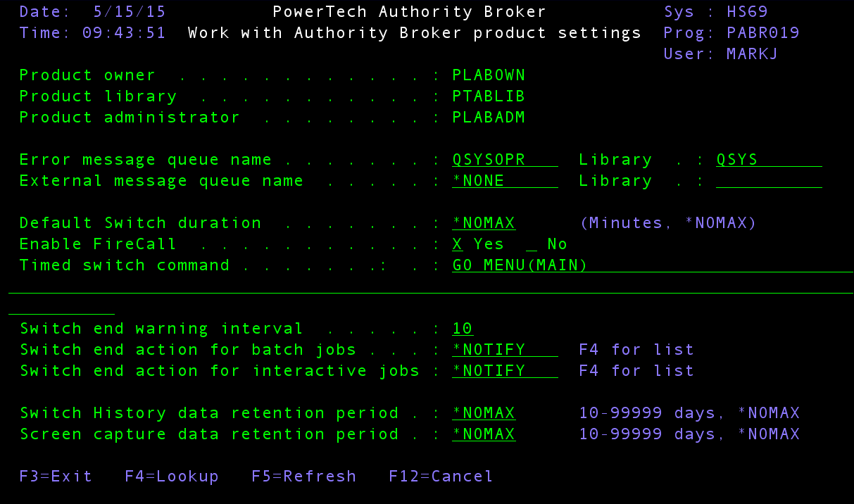Select the Library field containing QSYS
The width and height of the screenshot is (854, 504).
point(770,160)
